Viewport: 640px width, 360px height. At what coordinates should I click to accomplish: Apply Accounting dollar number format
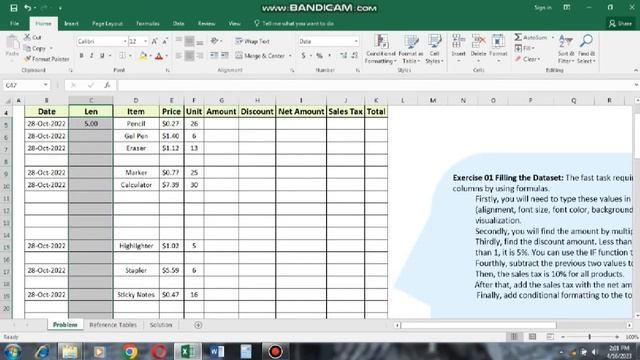click(x=303, y=56)
